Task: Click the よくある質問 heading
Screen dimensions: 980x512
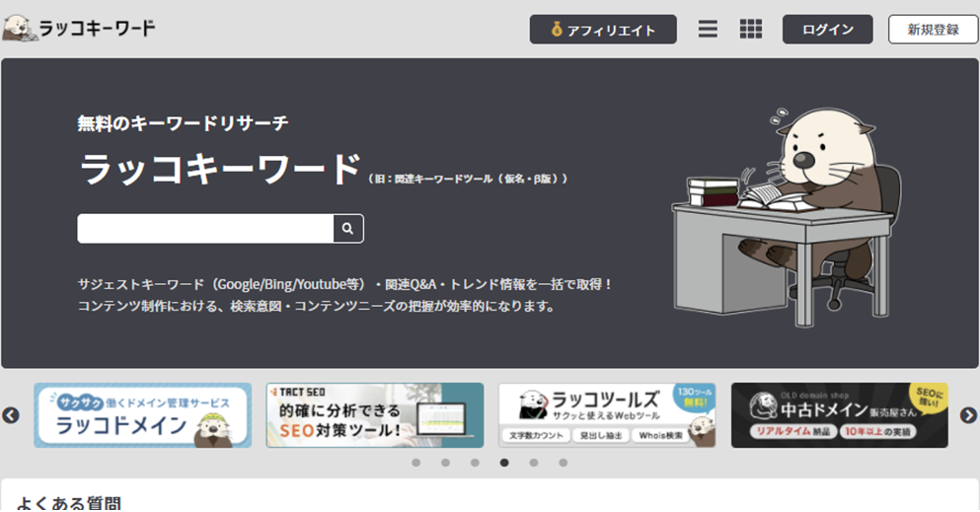Action: point(69,503)
